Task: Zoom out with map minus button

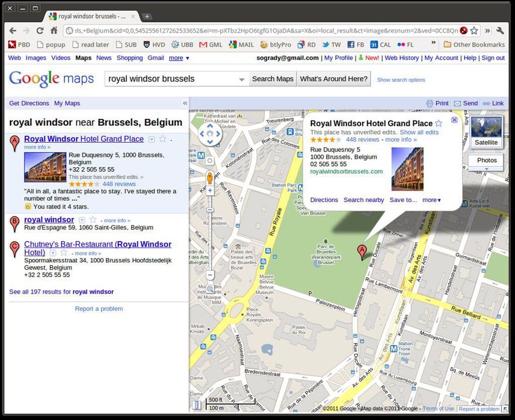Action: pyautogui.click(x=210, y=274)
